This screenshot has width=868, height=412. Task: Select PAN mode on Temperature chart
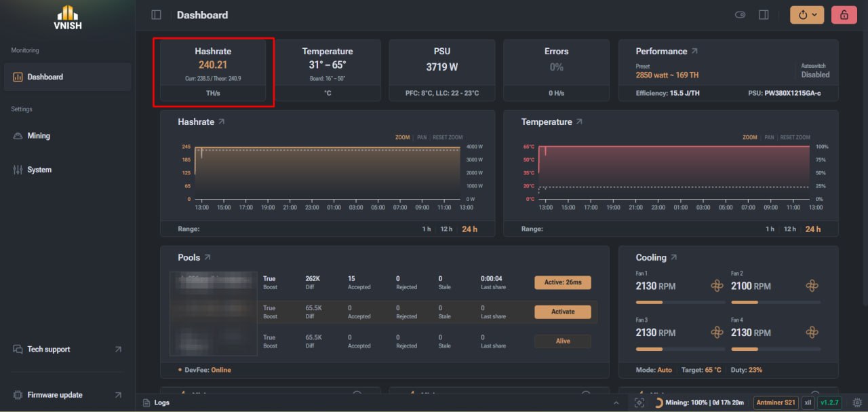[769, 138]
